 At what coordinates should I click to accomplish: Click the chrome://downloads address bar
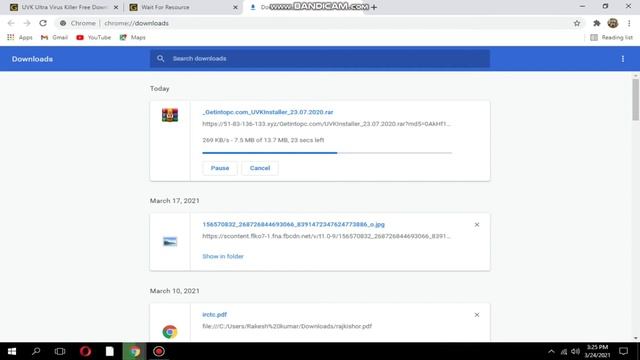318,23
